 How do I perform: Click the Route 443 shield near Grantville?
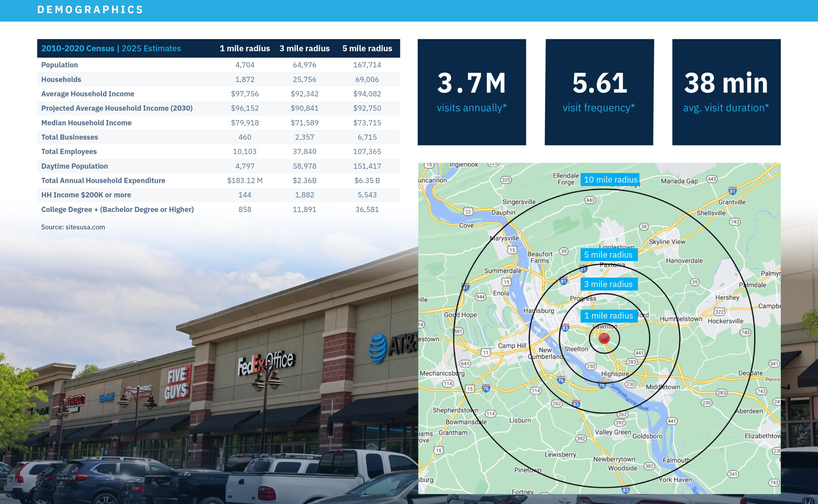(x=712, y=179)
